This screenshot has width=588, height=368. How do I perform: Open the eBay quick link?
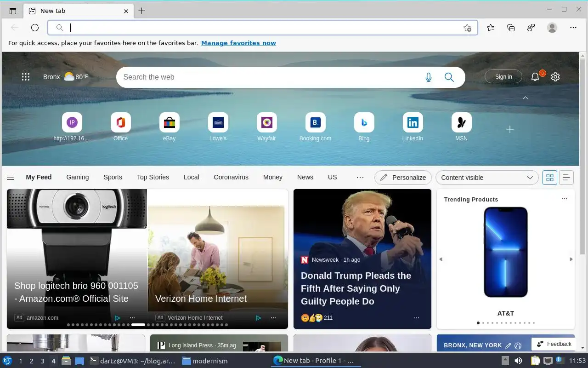point(170,126)
